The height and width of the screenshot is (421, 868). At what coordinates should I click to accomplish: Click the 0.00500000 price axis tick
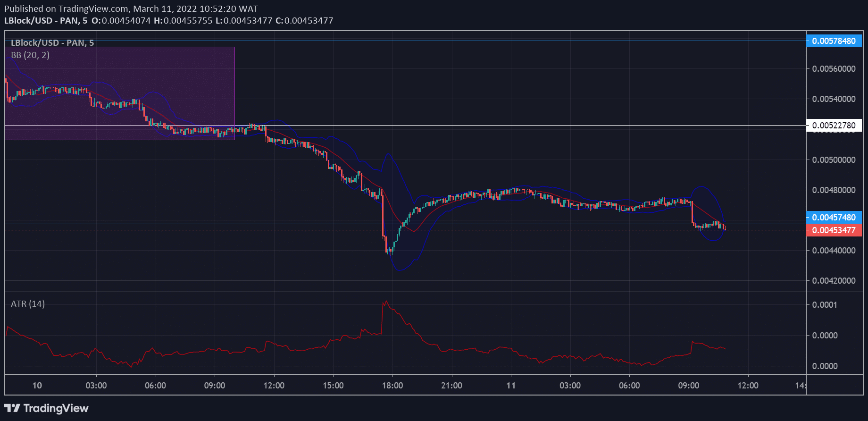tap(834, 160)
